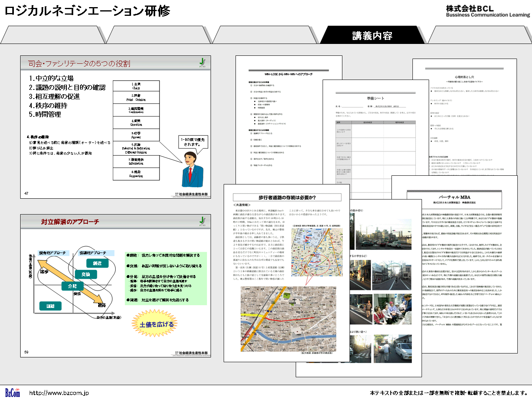Click the large lower area map
This screenshot has height=399, width=532.
coord(288,319)
